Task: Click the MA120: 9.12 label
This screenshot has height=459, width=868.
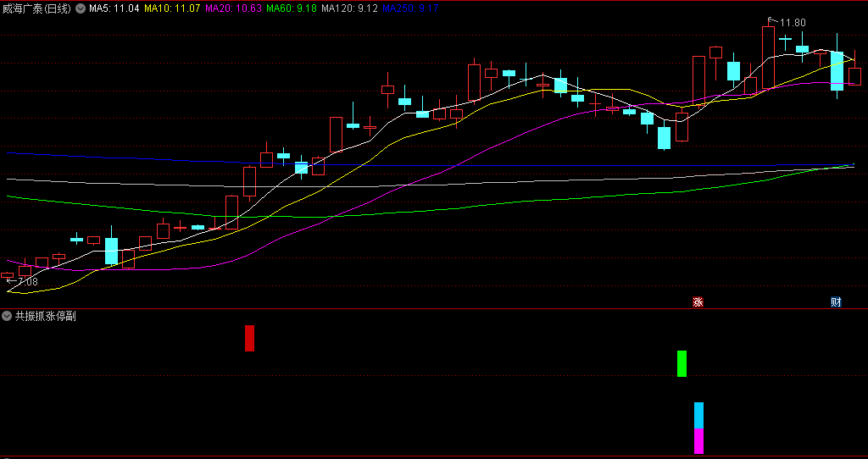Action: pos(349,8)
